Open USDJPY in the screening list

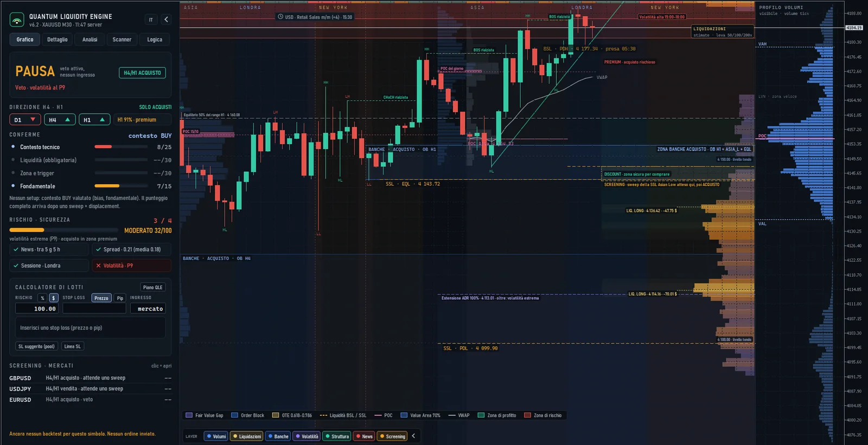90,389
